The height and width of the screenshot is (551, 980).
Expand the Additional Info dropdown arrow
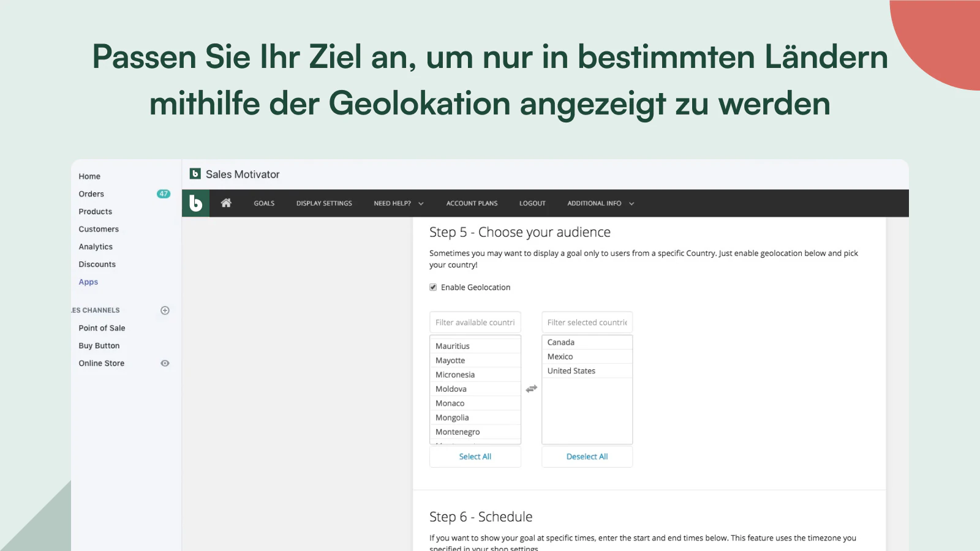pos(631,204)
